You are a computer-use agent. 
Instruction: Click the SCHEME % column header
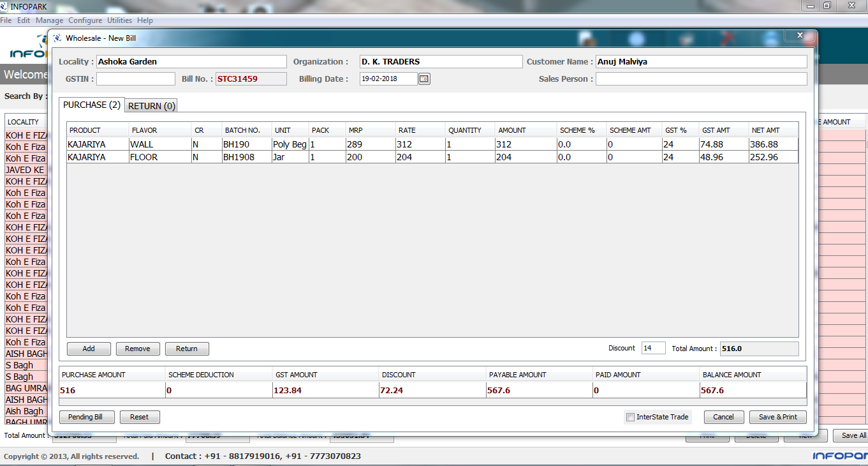point(582,130)
